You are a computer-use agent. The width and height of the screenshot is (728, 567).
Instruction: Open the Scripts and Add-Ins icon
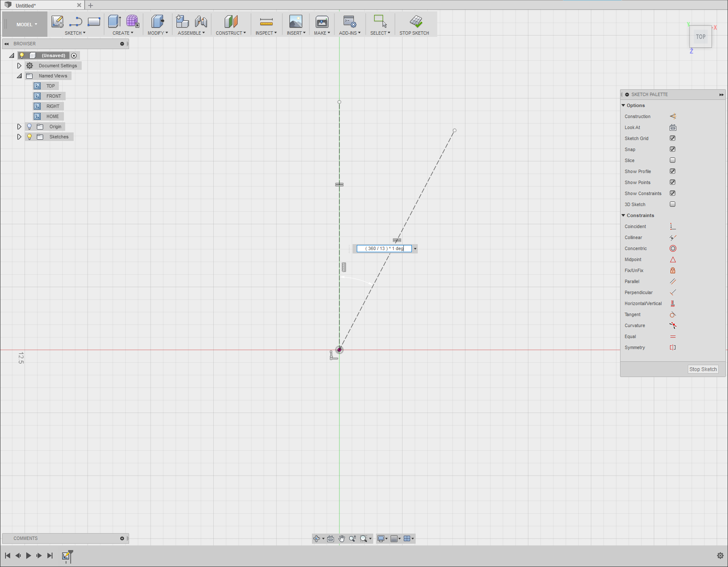350,21
